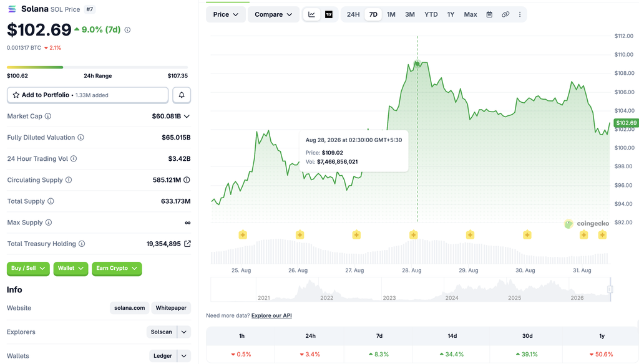Click the 30d column header
Viewport: 639px width, 364px height.
click(x=527, y=336)
